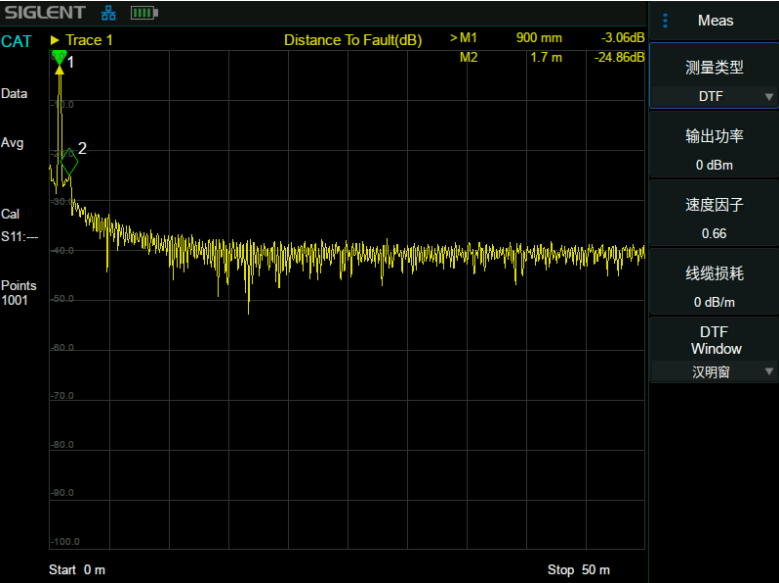The width and height of the screenshot is (779, 583).
Task: Select the marker 2 diamond on the trace
Action: tap(68, 164)
